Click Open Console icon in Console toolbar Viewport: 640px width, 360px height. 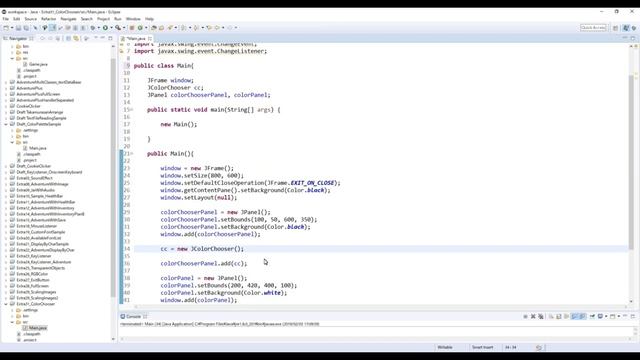(613, 316)
